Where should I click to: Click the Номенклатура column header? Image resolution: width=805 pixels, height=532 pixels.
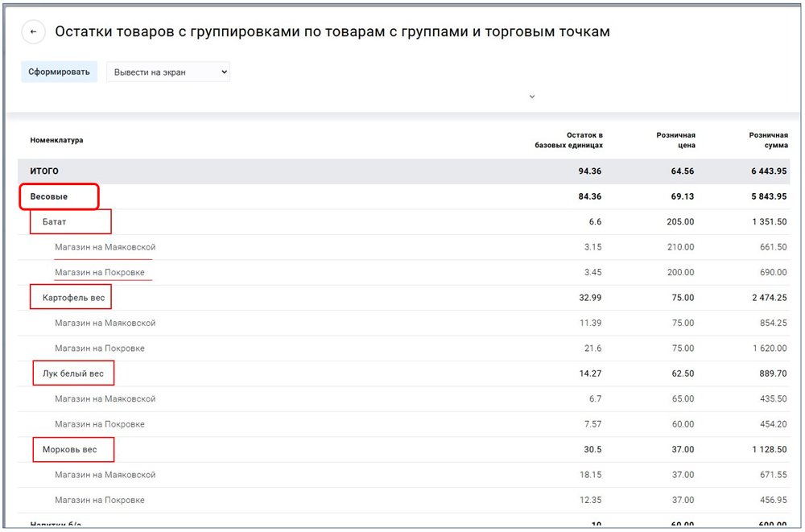(56, 140)
